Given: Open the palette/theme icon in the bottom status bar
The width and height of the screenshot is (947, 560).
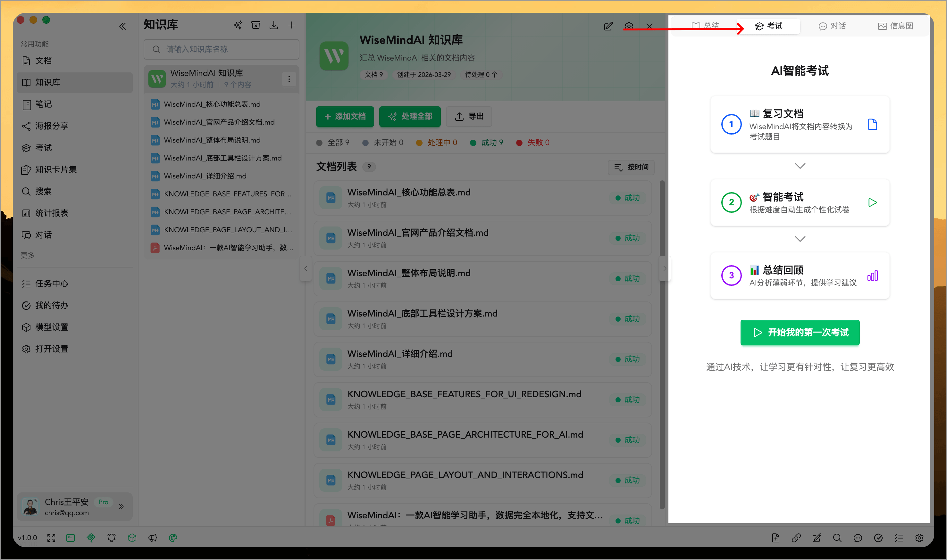Looking at the screenshot, I should [173, 538].
